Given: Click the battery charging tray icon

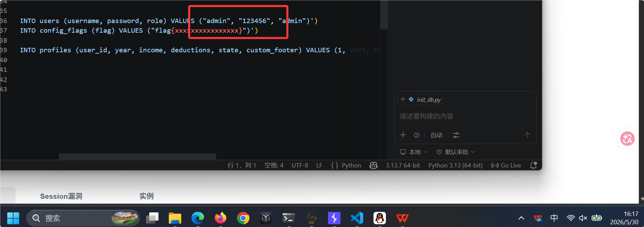Looking at the screenshot, I should click(596, 218).
